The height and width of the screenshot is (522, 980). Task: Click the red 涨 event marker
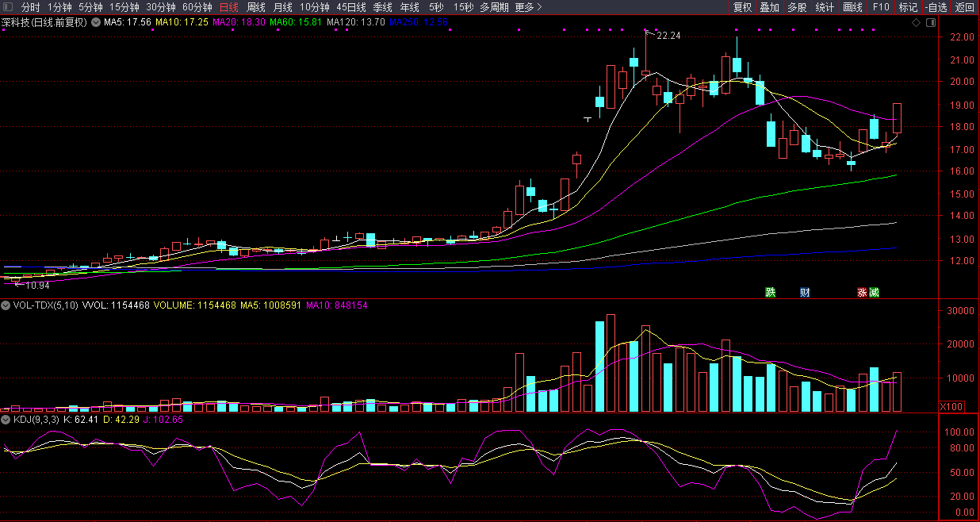862,292
